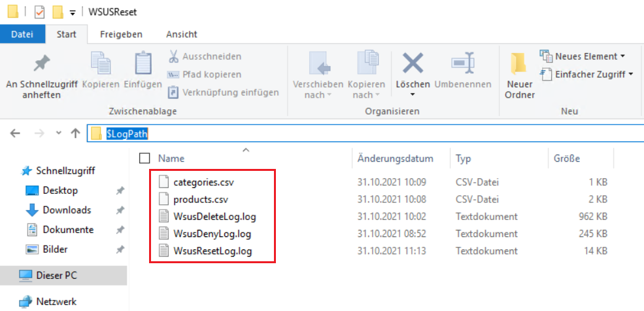
Task: Open recent locations chevron dropdown
Action: (x=58, y=134)
